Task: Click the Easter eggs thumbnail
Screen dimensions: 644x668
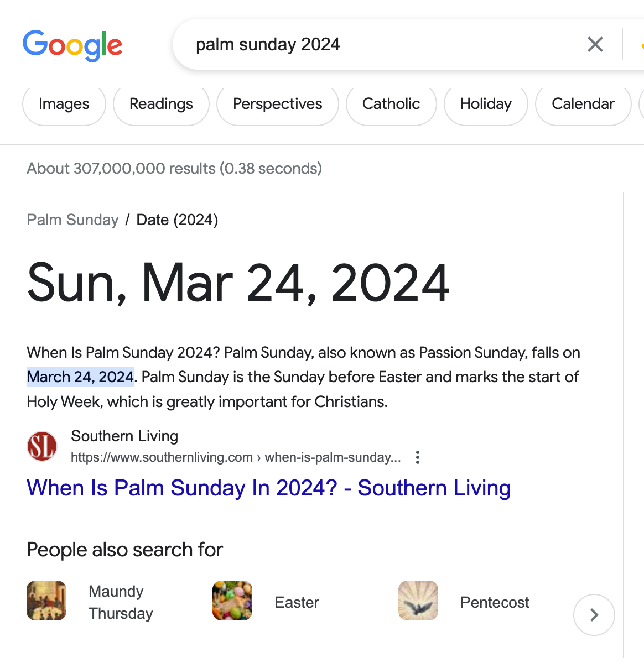Action: [x=232, y=601]
